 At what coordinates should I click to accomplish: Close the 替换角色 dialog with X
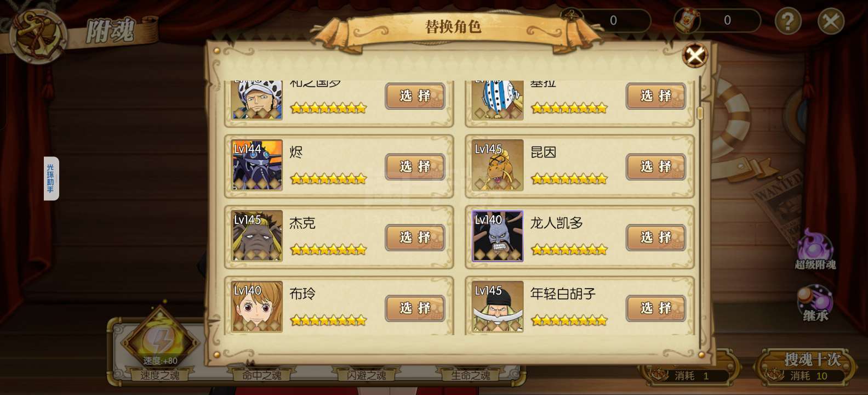695,55
